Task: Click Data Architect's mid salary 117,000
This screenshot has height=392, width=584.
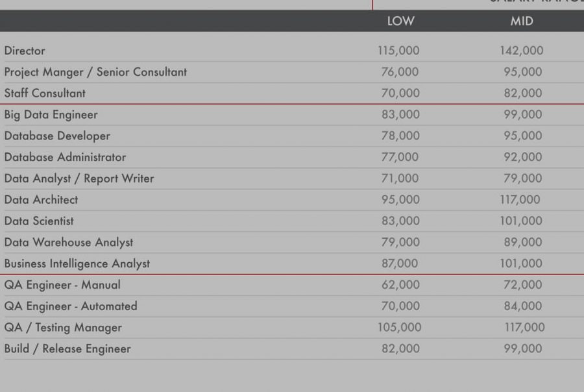Action: pyautogui.click(x=520, y=200)
